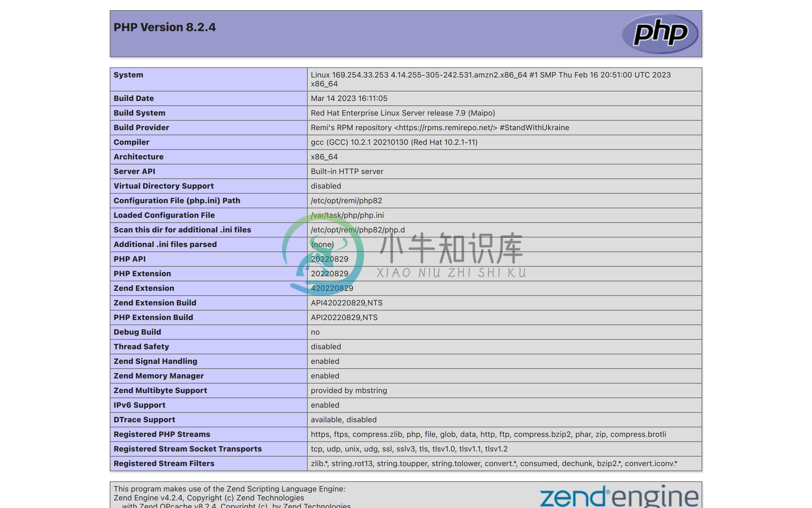Select the Built-in HTTP server value

[x=347, y=171]
